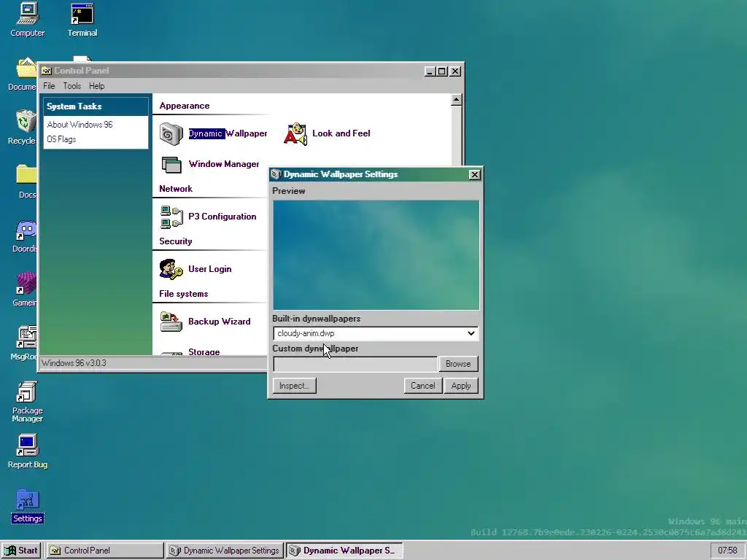Click the Window Manager icon
747x560 pixels.
click(x=171, y=165)
